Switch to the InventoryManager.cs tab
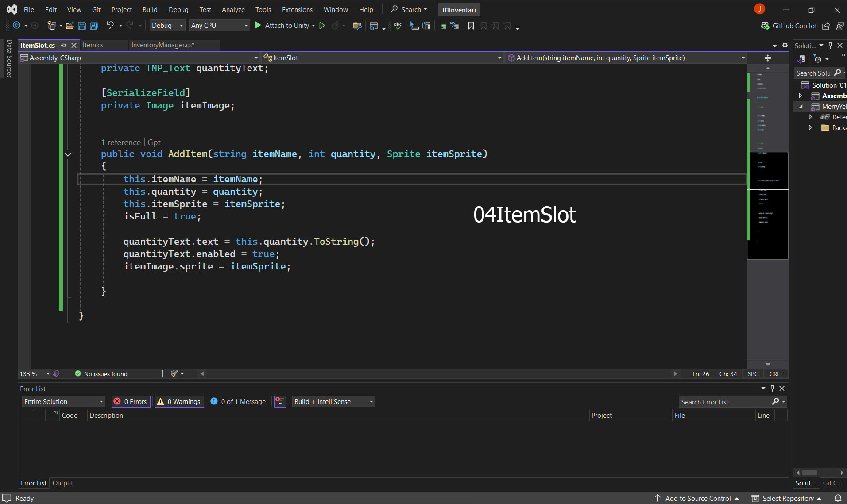 click(162, 45)
